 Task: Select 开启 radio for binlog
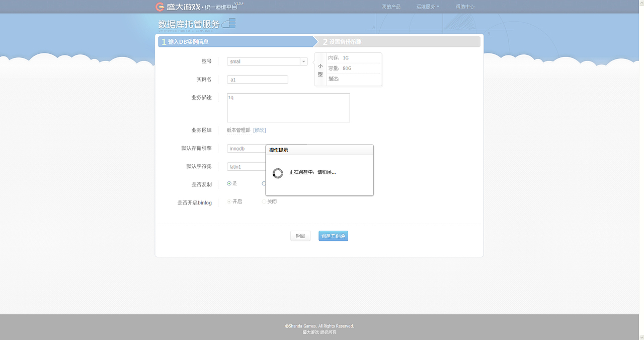pyautogui.click(x=229, y=201)
